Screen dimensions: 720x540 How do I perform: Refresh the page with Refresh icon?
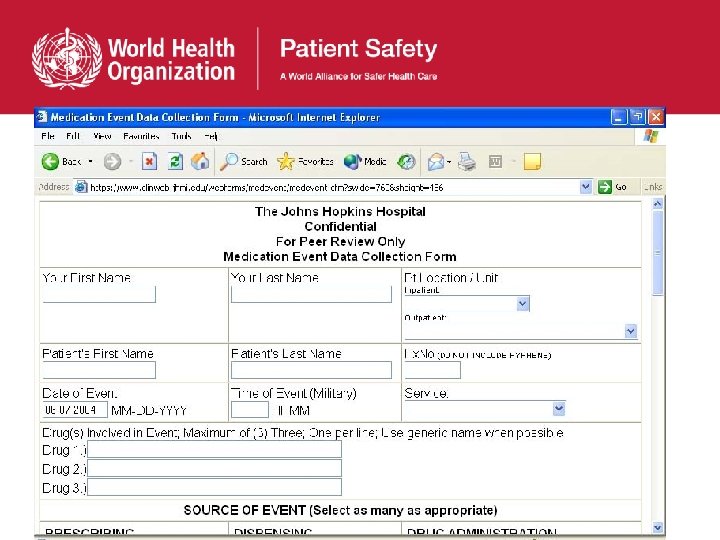tap(175, 162)
